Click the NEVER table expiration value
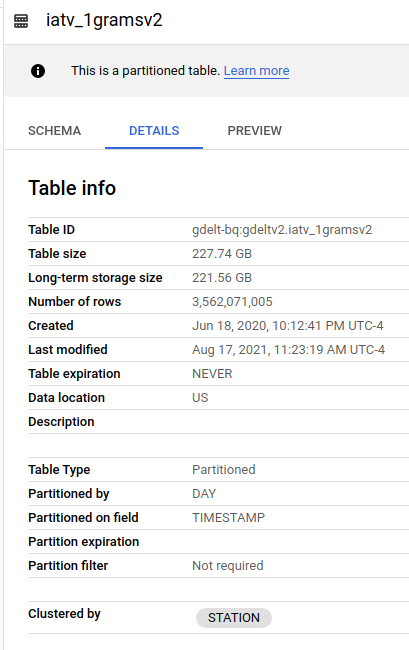The width and height of the screenshot is (409, 650). (212, 374)
